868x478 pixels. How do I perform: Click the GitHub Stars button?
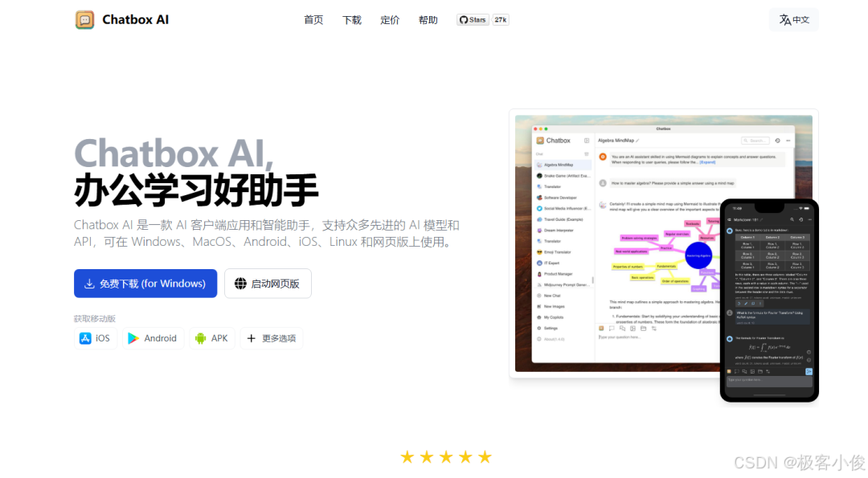coord(473,20)
